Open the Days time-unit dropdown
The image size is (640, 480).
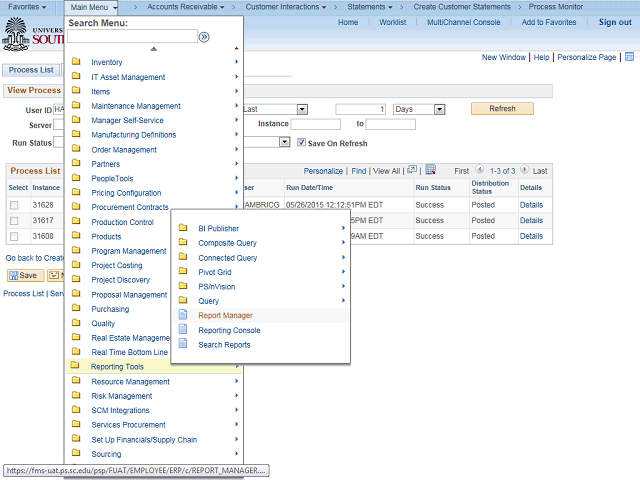(417, 108)
